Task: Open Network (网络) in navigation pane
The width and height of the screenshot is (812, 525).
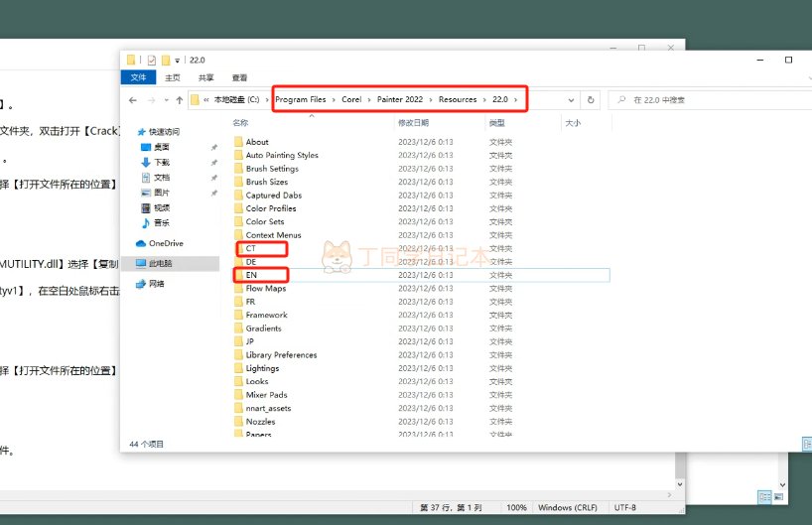Action: 157,283
